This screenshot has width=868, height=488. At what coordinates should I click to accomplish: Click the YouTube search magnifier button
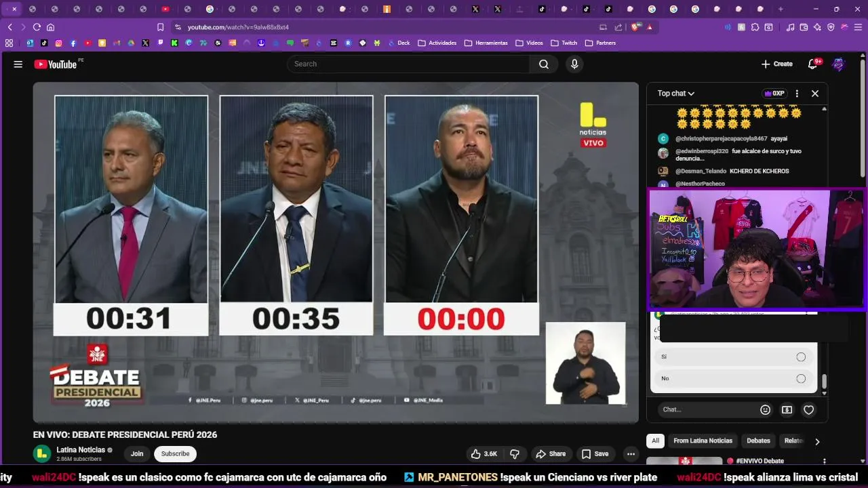(x=544, y=64)
